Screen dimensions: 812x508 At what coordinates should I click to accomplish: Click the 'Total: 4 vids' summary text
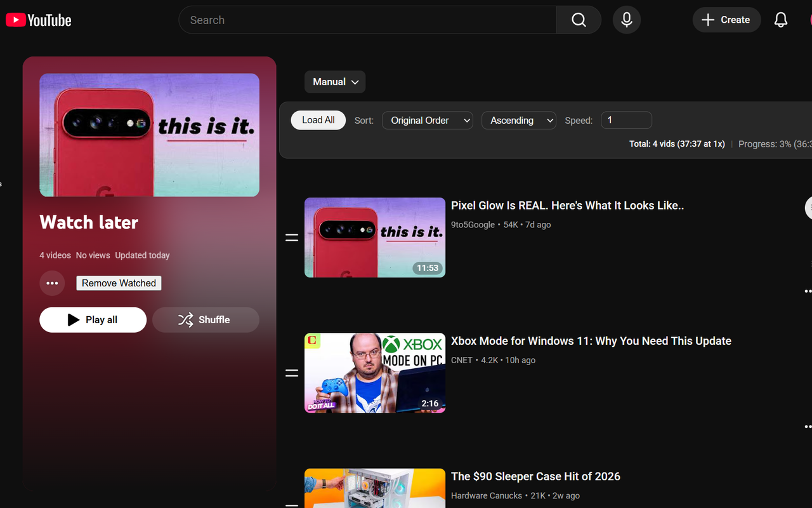(x=677, y=144)
